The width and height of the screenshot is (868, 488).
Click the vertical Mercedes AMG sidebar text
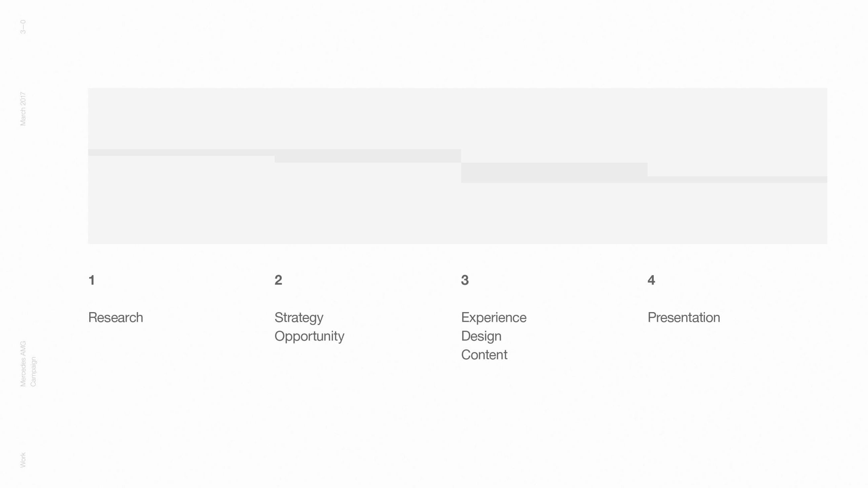[23, 364]
